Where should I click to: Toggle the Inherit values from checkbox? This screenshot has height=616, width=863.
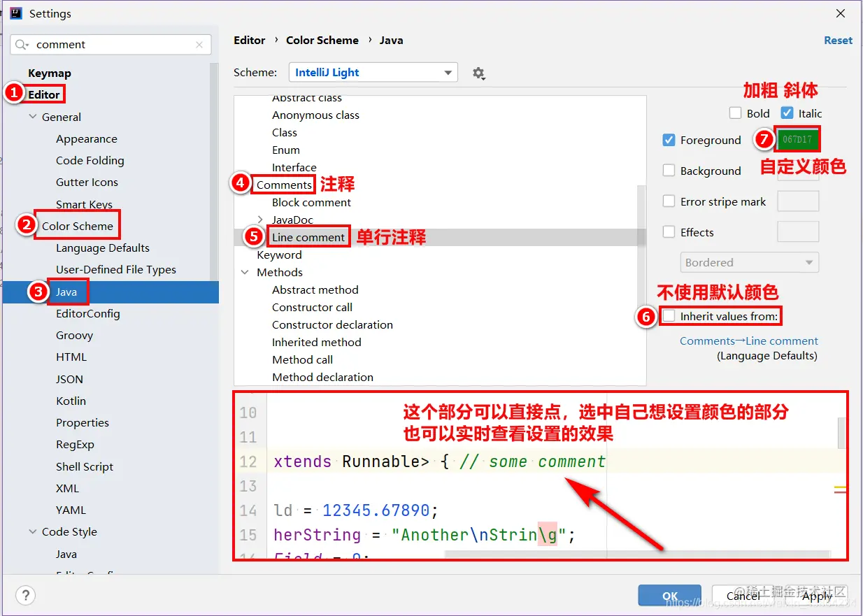[669, 316]
